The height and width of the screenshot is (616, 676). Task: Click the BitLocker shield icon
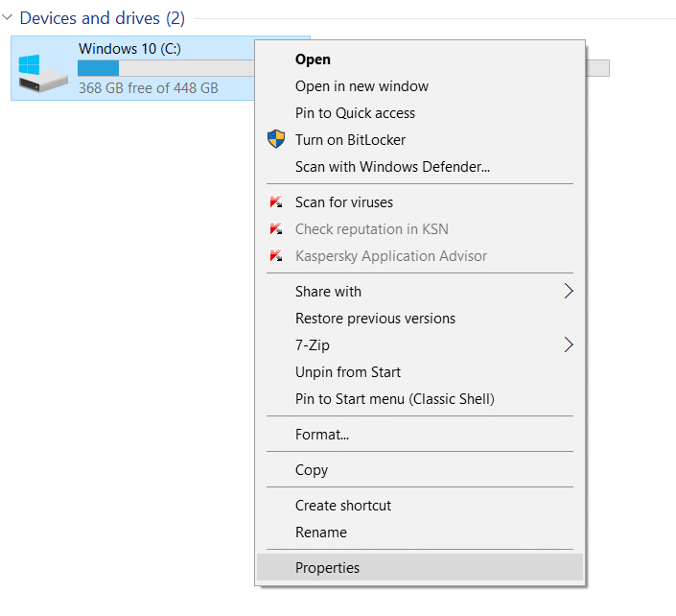point(276,139)
